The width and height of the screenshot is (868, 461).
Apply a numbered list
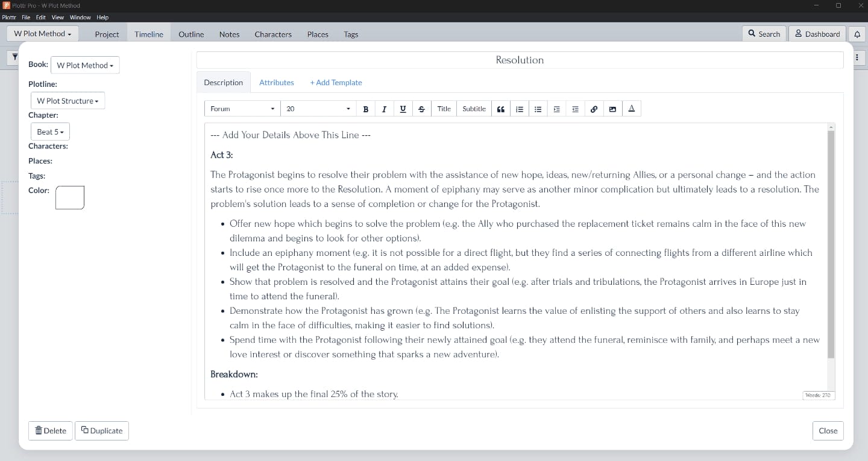[x=520, y=109]
